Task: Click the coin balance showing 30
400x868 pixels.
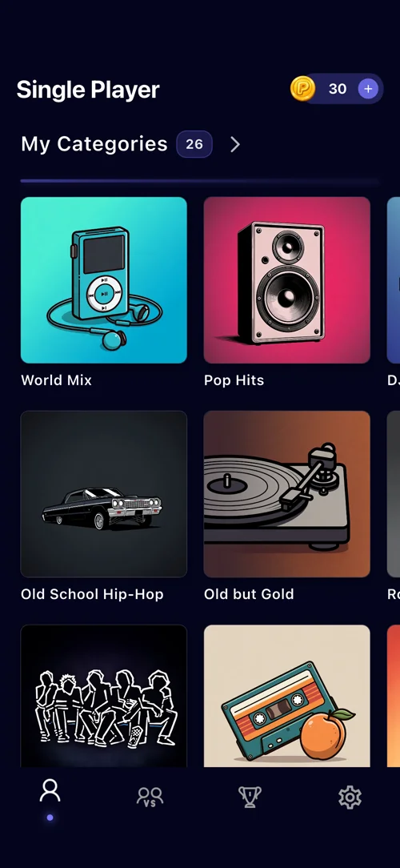Action: tap(338, 89)
